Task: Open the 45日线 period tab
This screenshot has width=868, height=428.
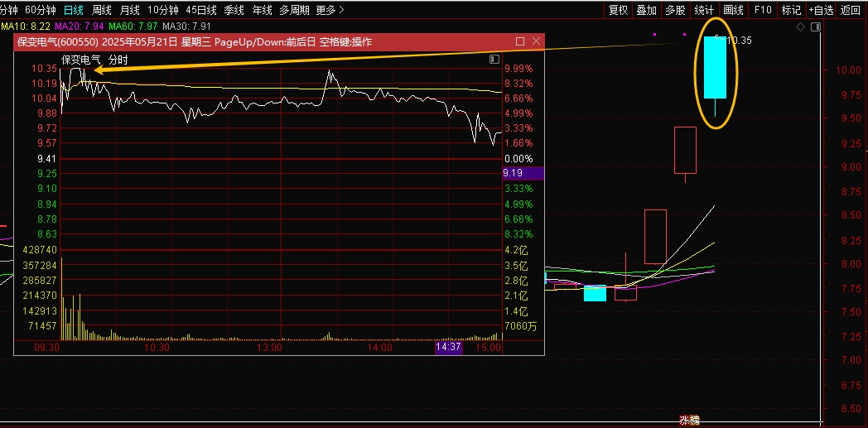Action: (201, 10)
